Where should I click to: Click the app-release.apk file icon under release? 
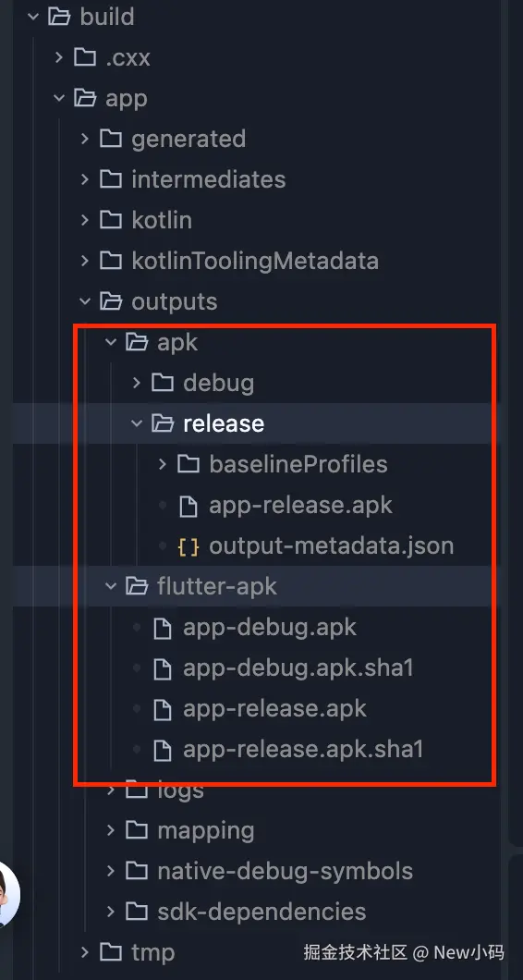coord(189,506)
